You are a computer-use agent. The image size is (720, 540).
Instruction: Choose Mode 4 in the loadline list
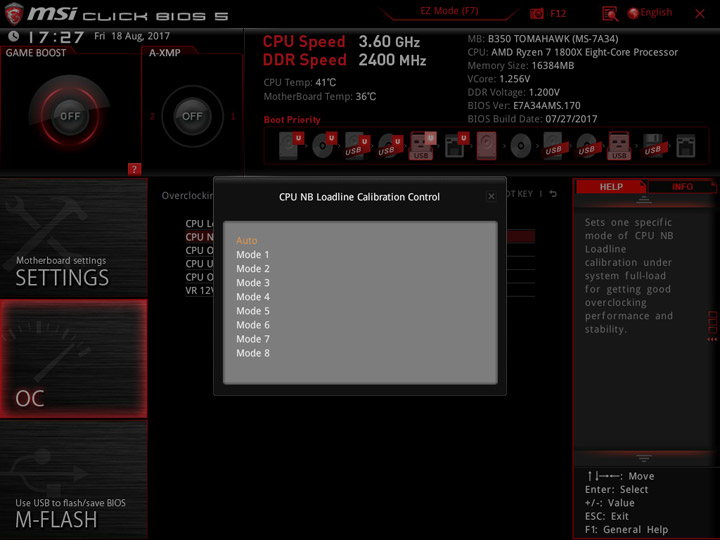253,297
